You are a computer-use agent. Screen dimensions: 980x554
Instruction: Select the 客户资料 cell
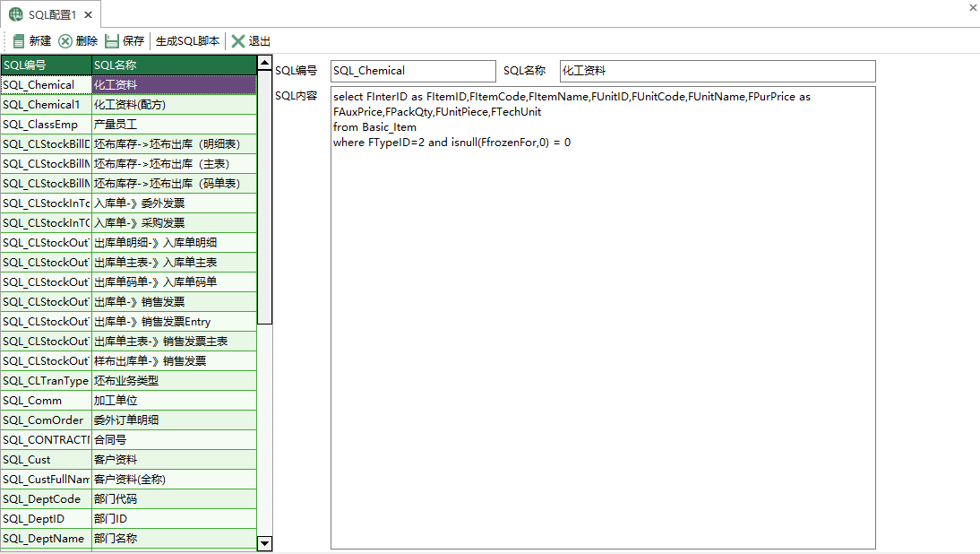175,460
